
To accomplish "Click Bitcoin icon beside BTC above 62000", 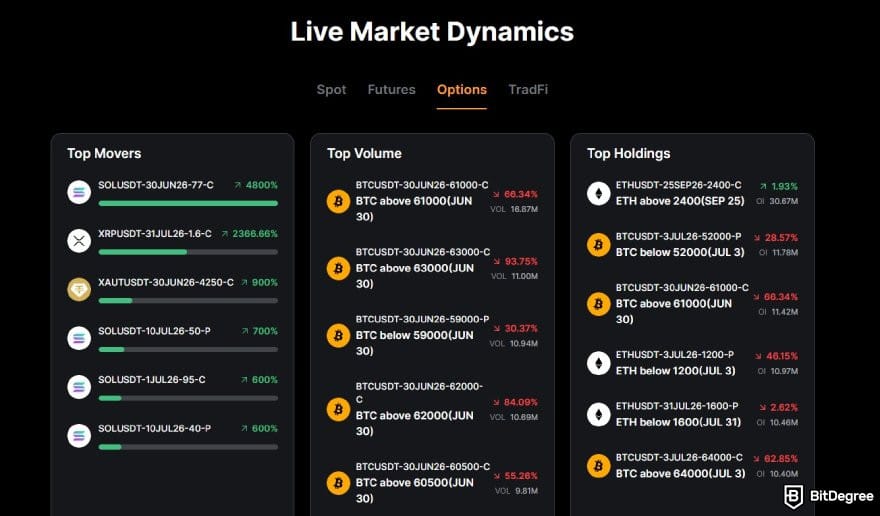I will pos(338,409).
